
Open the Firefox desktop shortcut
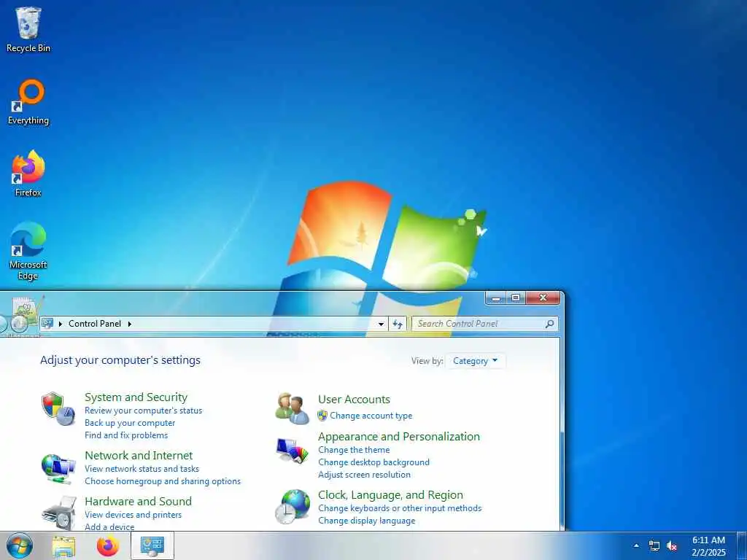click(x=28, y=174)
